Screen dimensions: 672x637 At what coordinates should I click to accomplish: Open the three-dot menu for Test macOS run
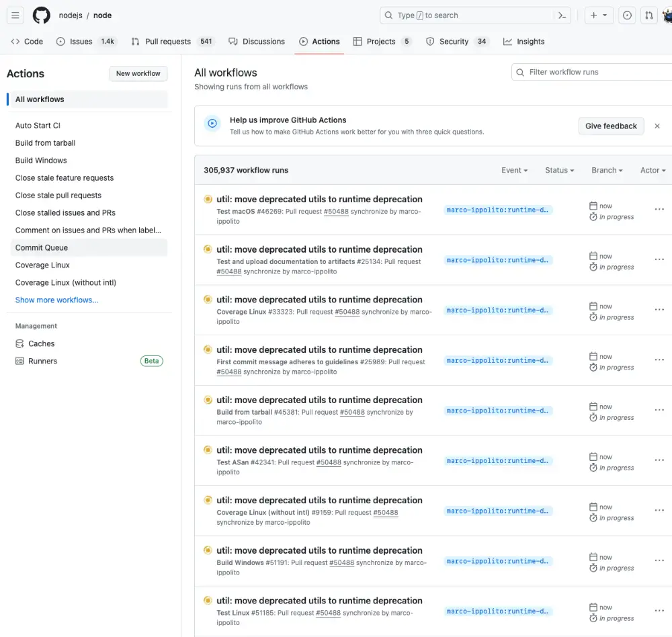click(659, 210)
